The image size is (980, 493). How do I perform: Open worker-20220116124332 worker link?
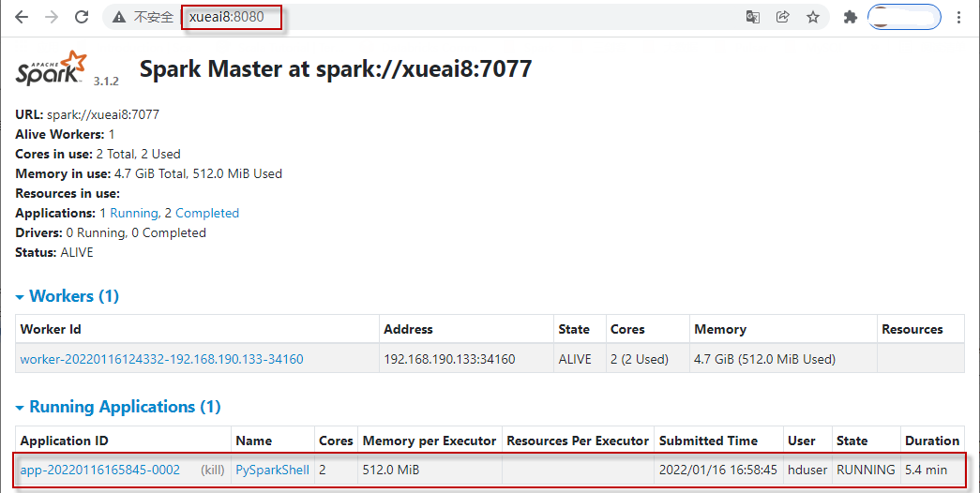point(161,359)
